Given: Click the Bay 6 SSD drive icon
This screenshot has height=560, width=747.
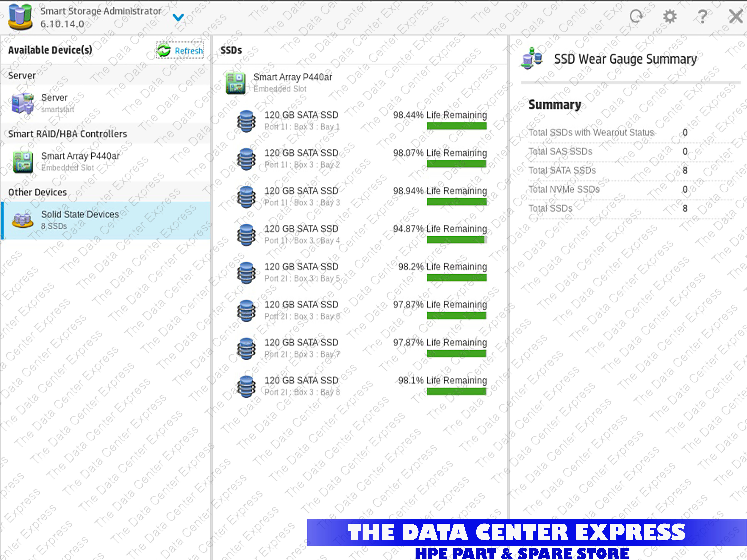Looking at the screenshot, I should click(246, 311).
